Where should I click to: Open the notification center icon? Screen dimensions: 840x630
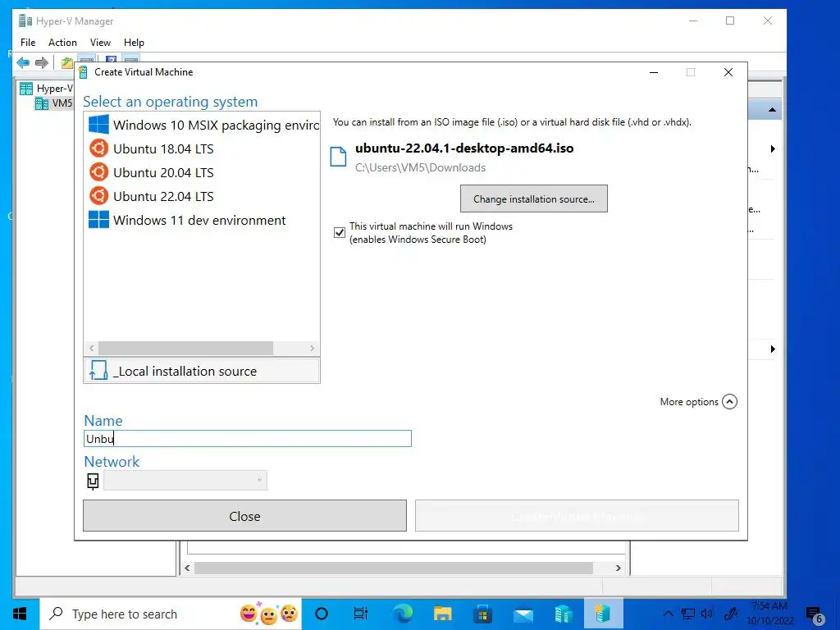point(815,615)
